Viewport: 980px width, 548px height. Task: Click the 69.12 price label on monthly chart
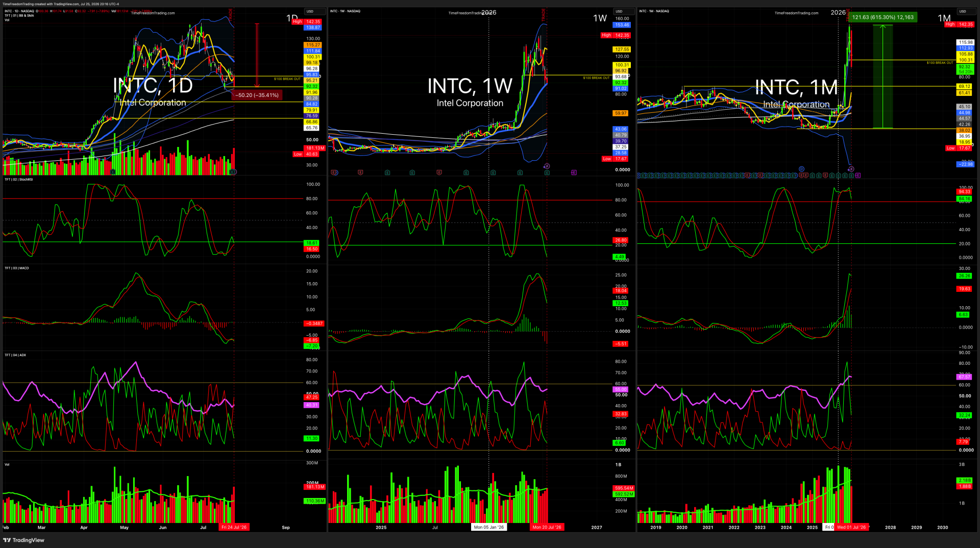pyautogui.click(x=965, y=87)
